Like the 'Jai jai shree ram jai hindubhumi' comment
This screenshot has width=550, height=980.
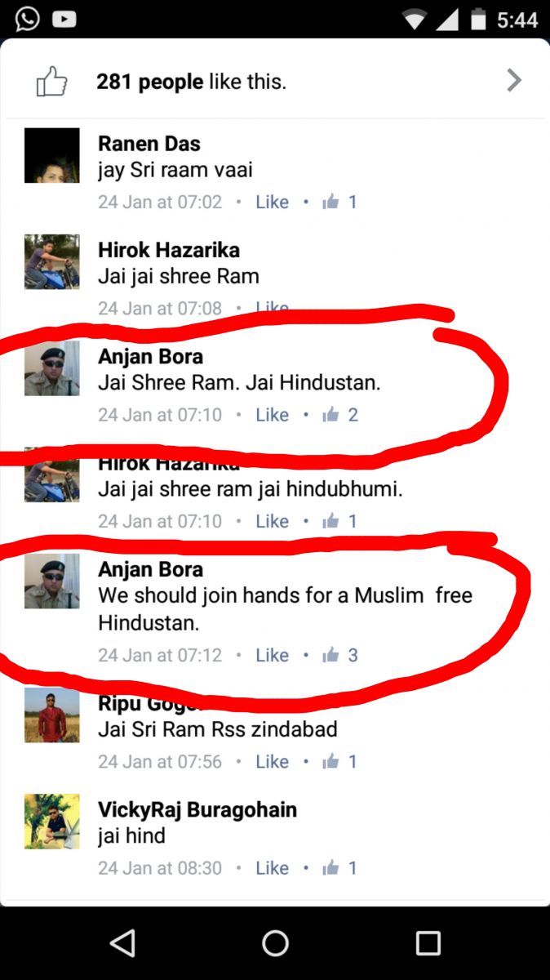coord(272,521)
